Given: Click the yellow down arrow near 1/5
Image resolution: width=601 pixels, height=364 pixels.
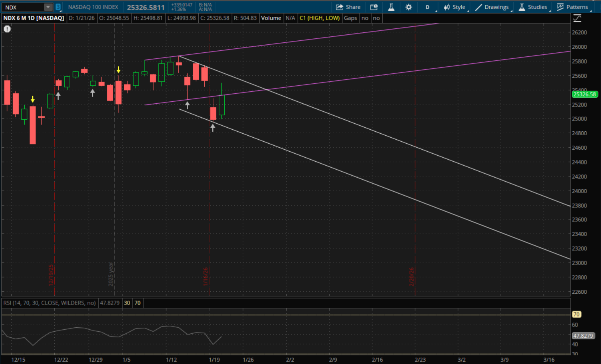Looking at the screenshot, I should pyautogui.click(x=119, y=70).
